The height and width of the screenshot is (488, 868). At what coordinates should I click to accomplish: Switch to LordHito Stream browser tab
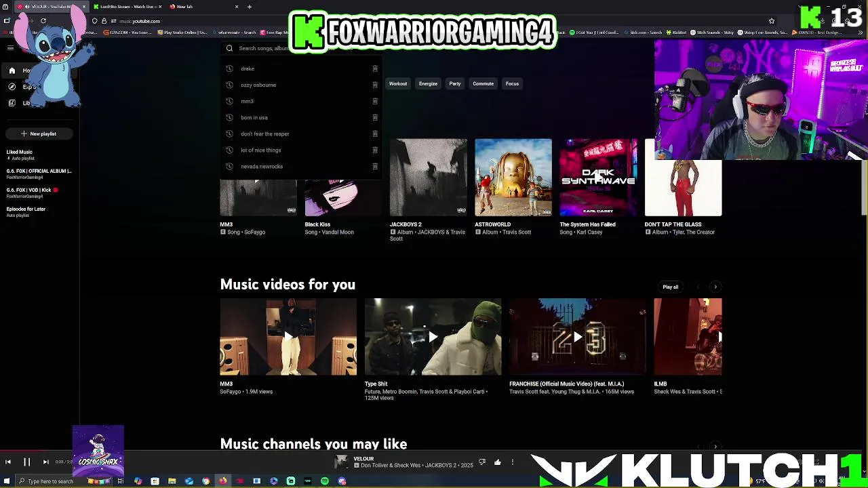click(127, 7)
